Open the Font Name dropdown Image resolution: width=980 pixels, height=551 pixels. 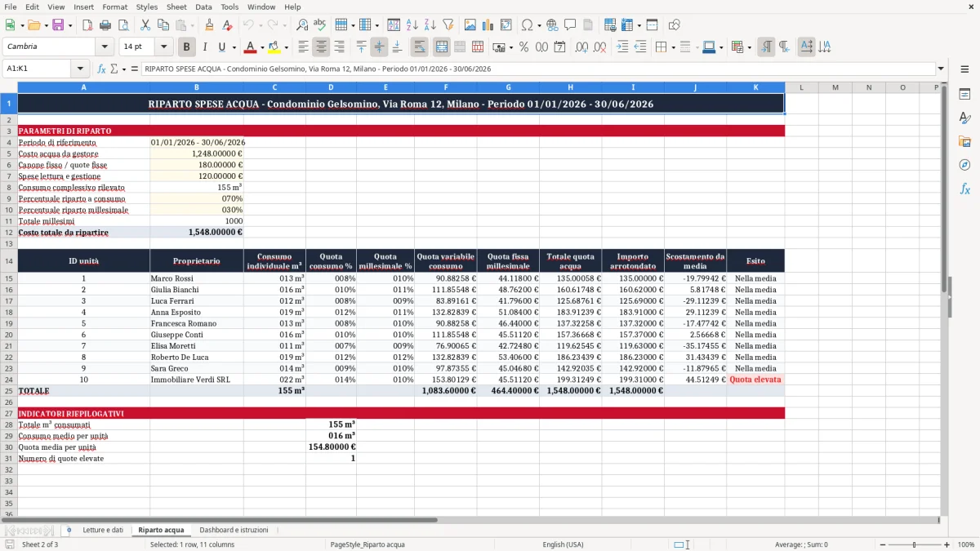click(x=104, y=47)
